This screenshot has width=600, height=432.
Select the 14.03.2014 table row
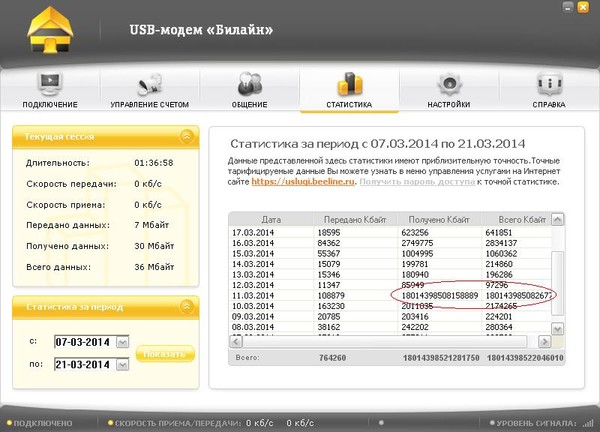coord(390,264)
